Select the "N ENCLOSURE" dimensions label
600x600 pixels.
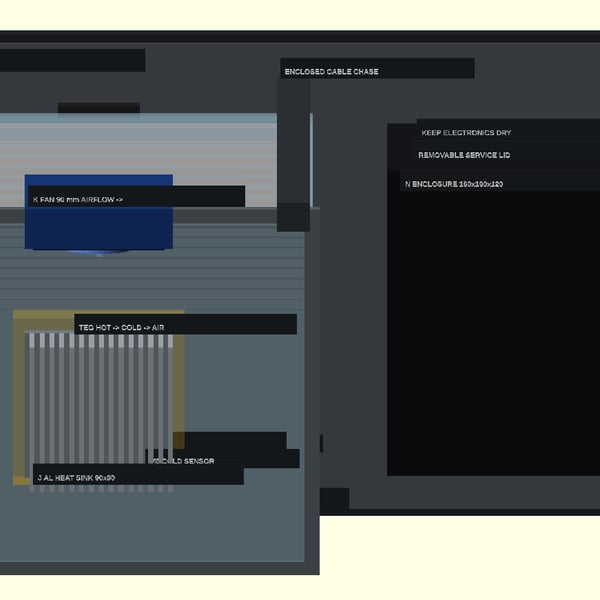click(x=500, y=181)
